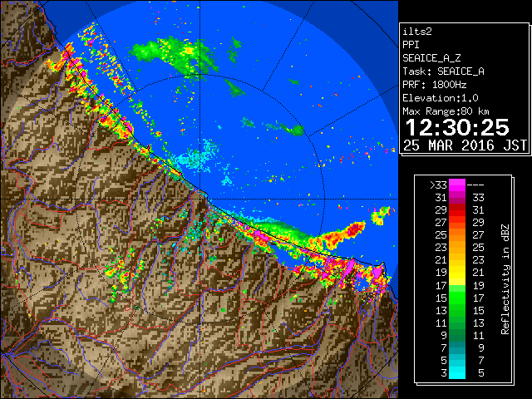This screenshot has height=399, width=532.
Task: Click the 'Reflectivity in dBZ' legend title
Action: click(505, 279)
